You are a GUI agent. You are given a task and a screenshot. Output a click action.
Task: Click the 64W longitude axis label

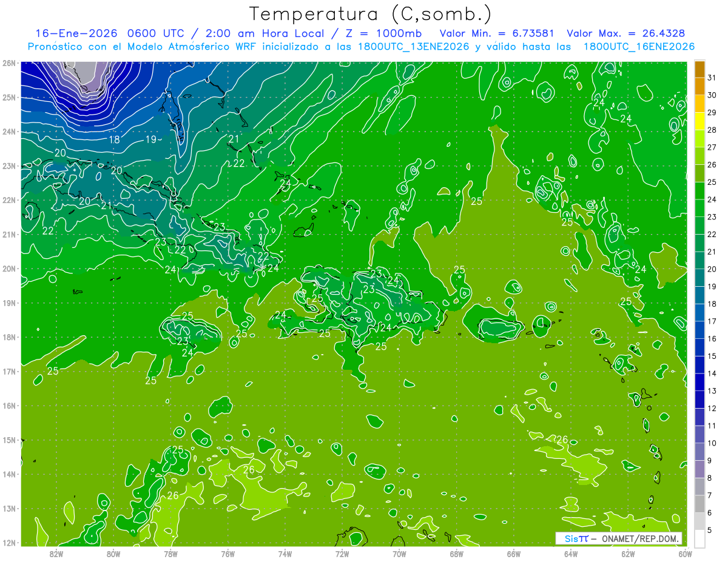click(x=571, y=554)
